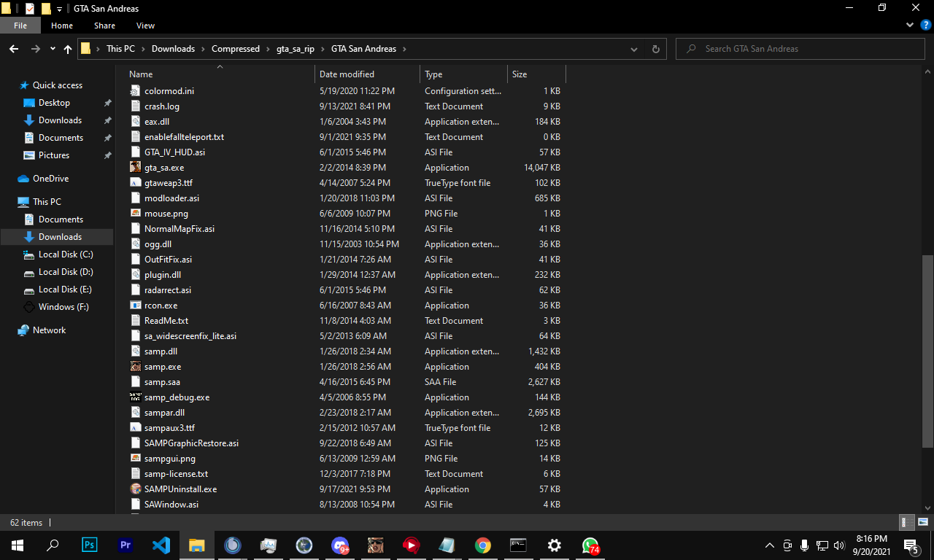
Task: Click the sampgui.png file icon
Action: 136,459
